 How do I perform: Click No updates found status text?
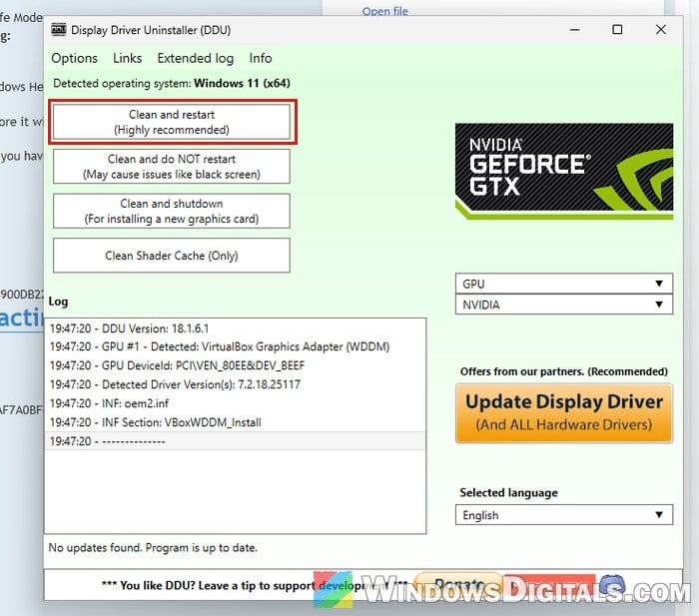(153, 547)
